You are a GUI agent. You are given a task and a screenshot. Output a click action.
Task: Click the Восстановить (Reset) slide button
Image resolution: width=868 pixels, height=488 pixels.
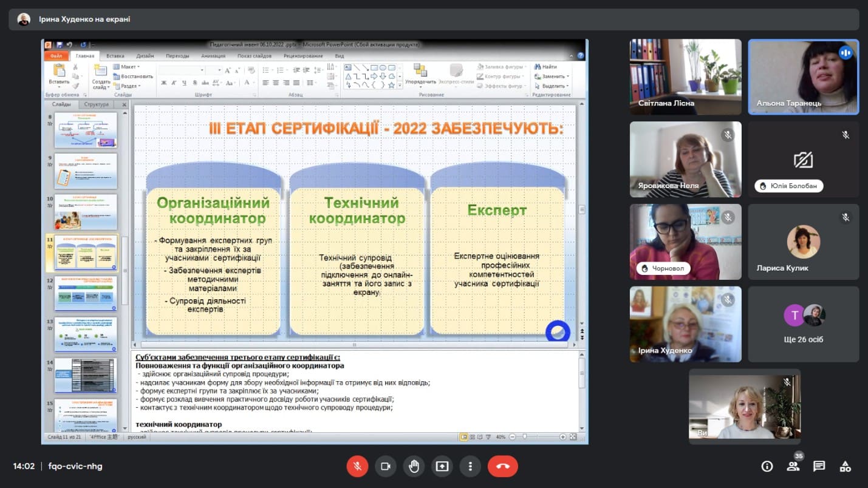point(133,76)
